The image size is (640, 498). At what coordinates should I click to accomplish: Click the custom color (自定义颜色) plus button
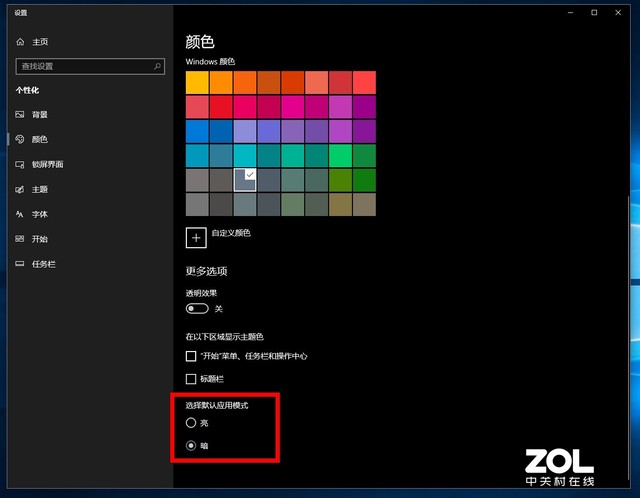tap(197, 236)
